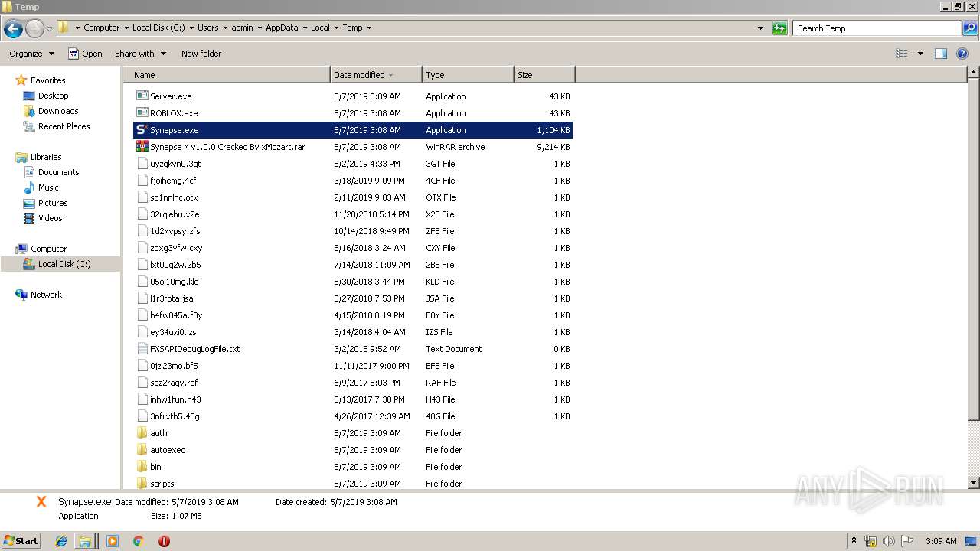Select Computer in navigation pane

(x=48, y=249)
